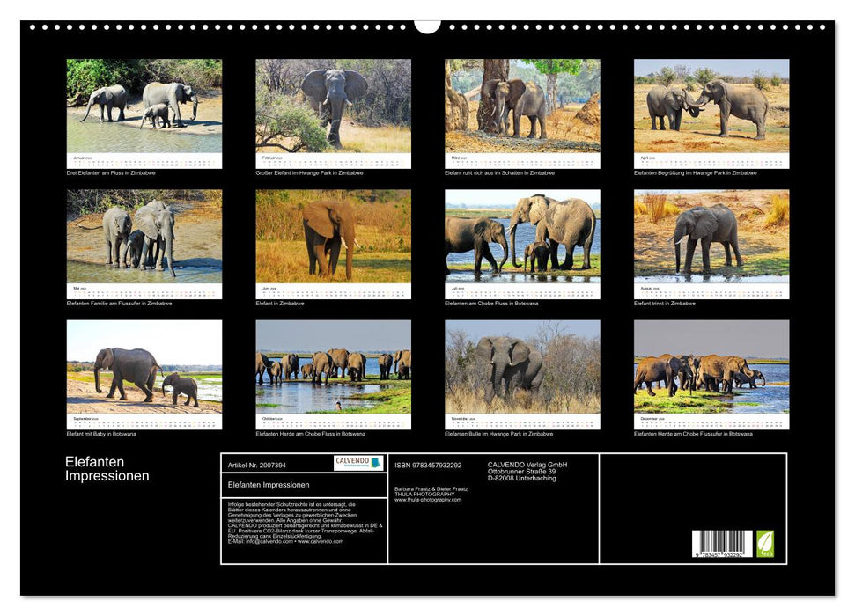Screen dimensions: 855x616
Task: Click the large Elefanten Impressionen title
Action: 107,469
